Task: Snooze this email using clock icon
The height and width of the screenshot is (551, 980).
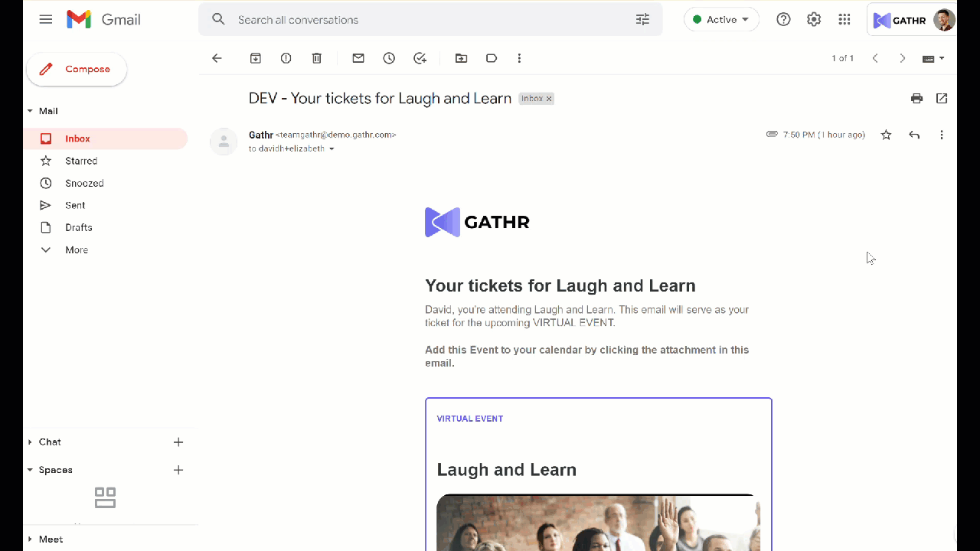Action: (389, 58)
